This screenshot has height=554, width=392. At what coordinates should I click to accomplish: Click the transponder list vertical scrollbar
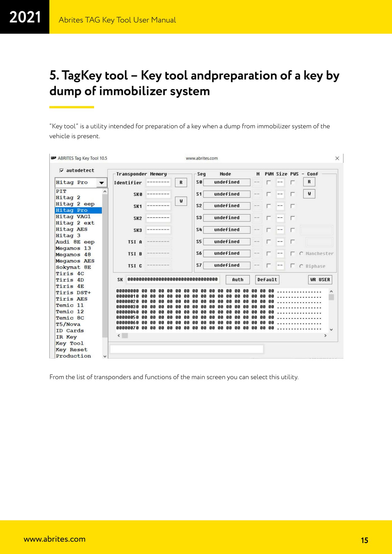[x=105, y=274]
